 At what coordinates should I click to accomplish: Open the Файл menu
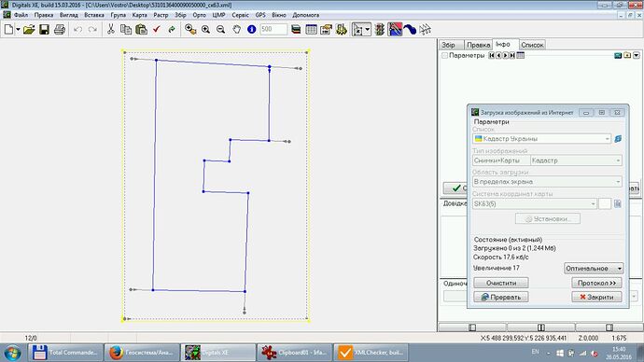(21, 15)
